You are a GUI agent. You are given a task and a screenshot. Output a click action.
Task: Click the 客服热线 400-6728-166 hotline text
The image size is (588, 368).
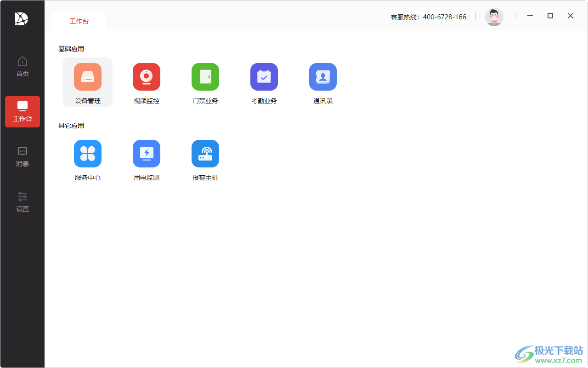pyautogui.click(x=428, y=17)
